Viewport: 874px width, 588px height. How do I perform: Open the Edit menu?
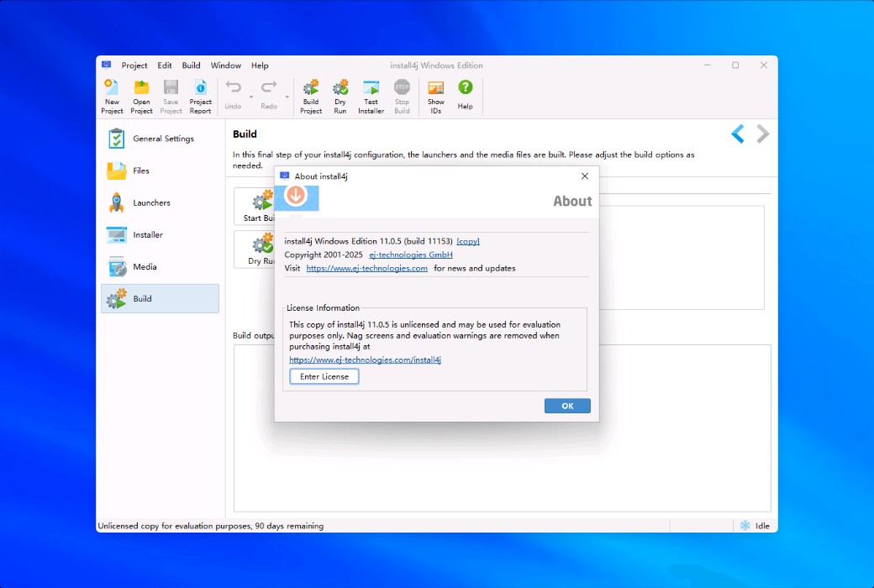tap(165, 66)
